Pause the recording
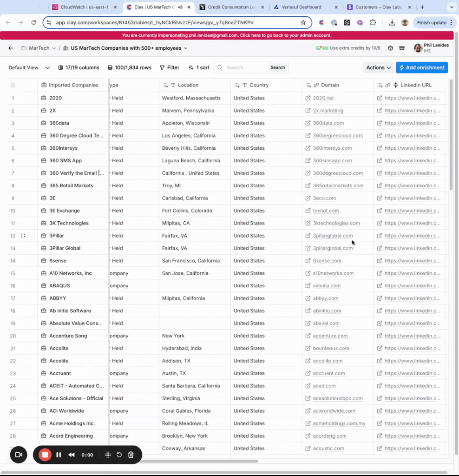The width and height of the screenshot is (459, 476). click(x=59, y=455)
